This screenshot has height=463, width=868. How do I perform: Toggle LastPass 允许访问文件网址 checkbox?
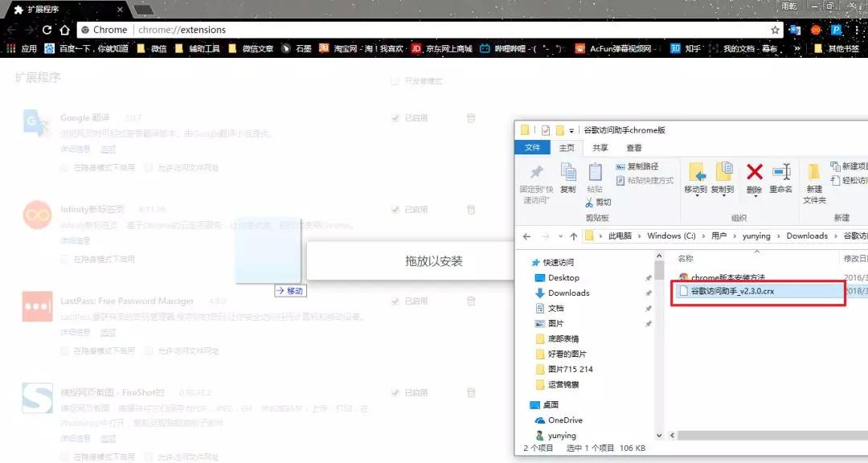pos(148,350)
